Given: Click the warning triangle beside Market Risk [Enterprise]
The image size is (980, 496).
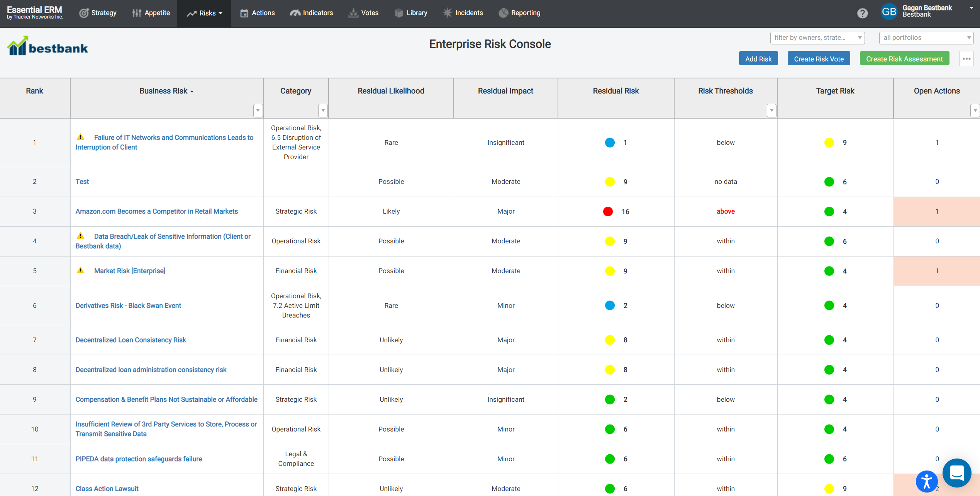Looking at the screenshot, I should point(81,270).
